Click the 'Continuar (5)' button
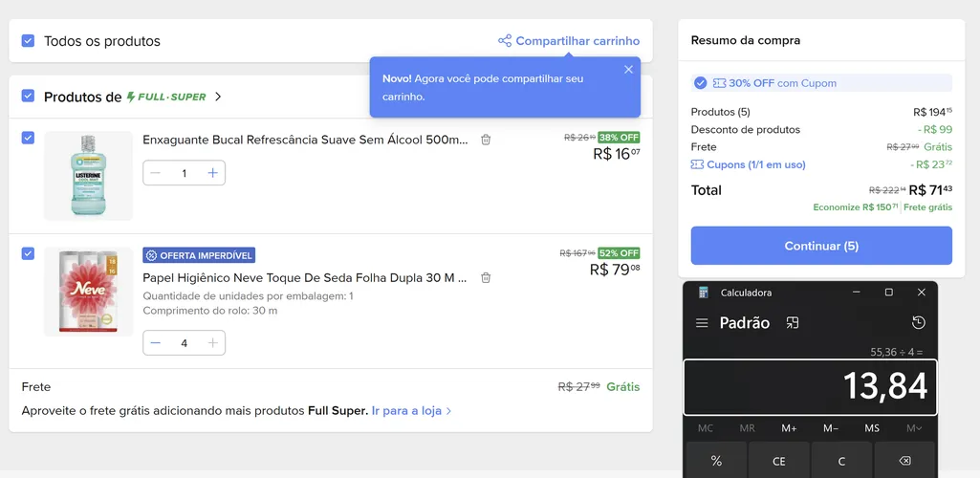This screenshot has height=478, width=980. (x=821, y=246)
